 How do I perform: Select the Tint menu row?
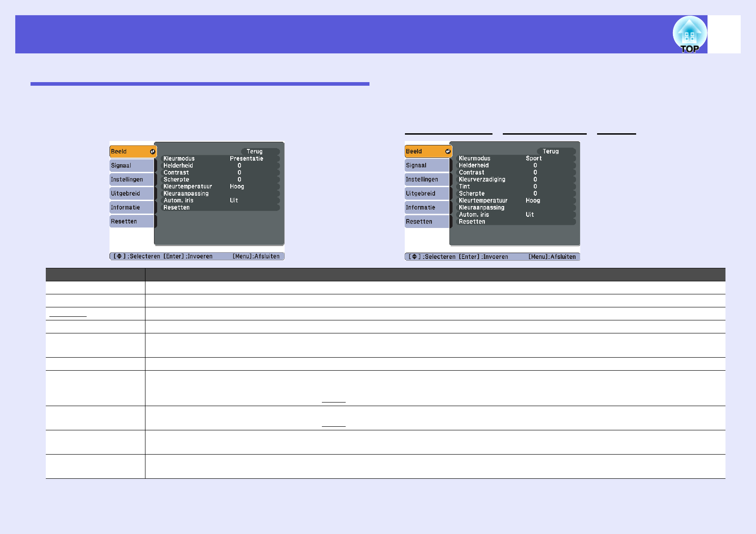515,186
